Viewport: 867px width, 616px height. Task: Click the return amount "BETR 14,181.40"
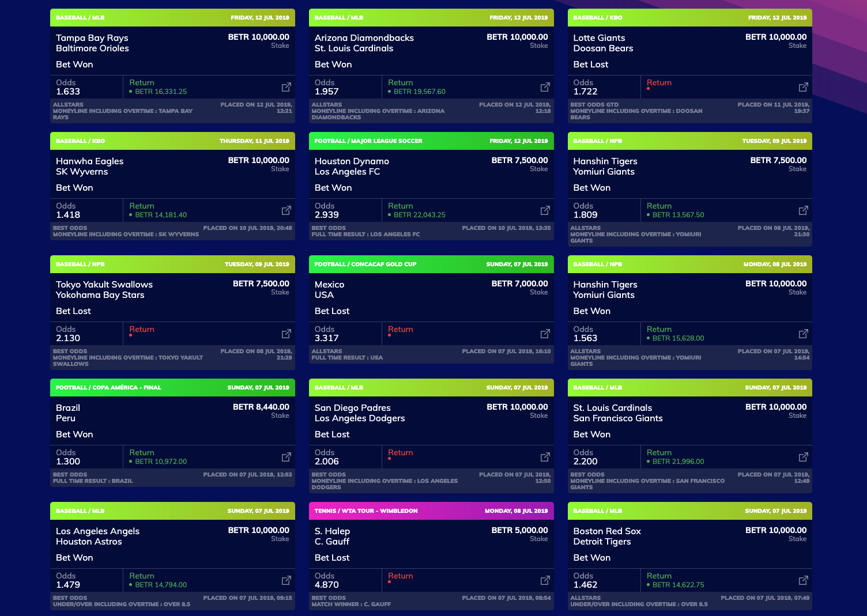point(161,215)
